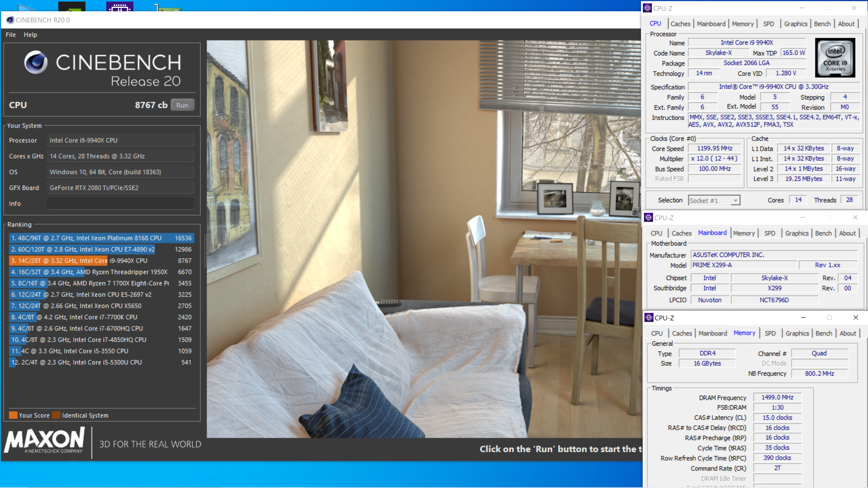Viewport: 868px width, 488px height.
Task: Select ranking row 1 Xeon Platinum 8168
Action: [101, 238]
